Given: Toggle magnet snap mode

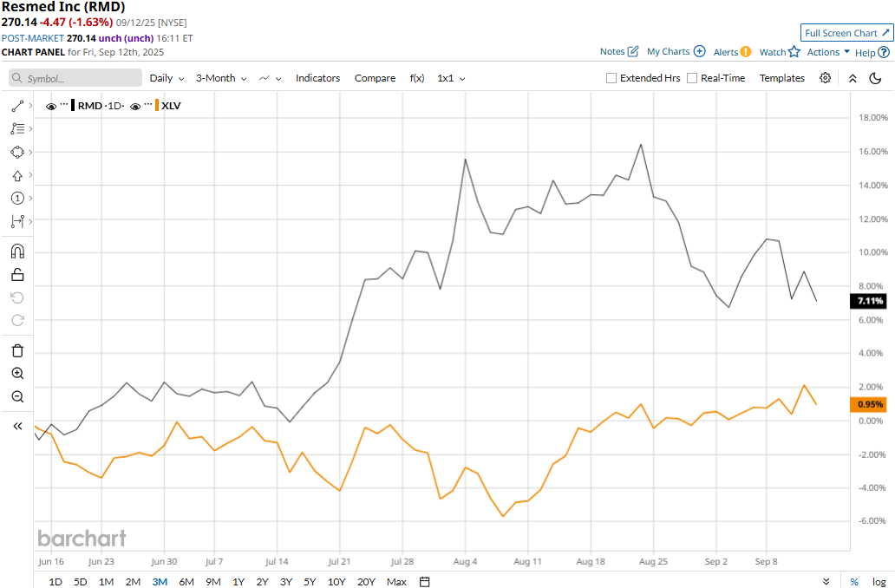Looking at the screenshot, I should pyautogui.click(x=17, y=252).
